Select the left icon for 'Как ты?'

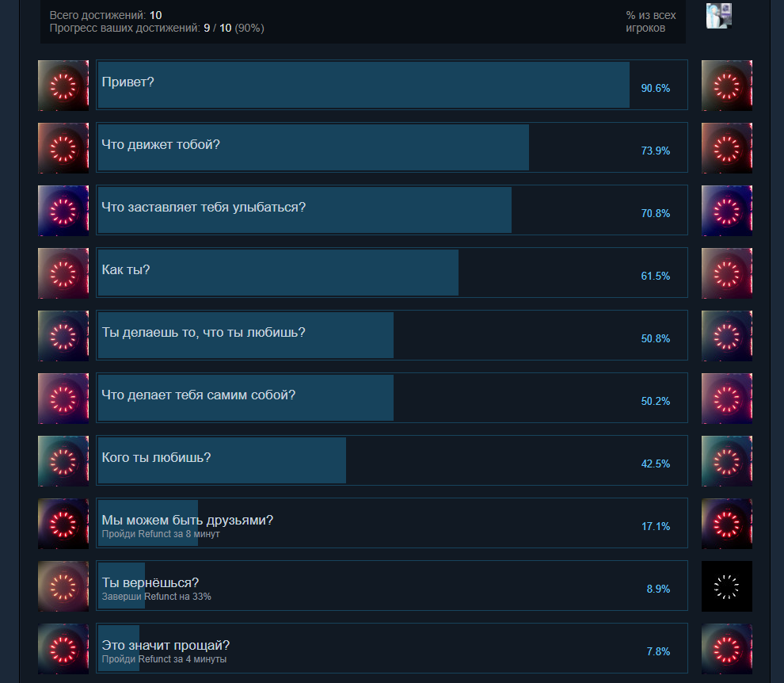(63, 273)
